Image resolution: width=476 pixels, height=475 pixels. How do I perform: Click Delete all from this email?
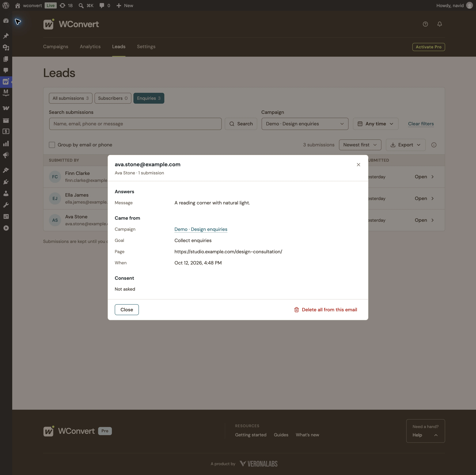point(325,310)
